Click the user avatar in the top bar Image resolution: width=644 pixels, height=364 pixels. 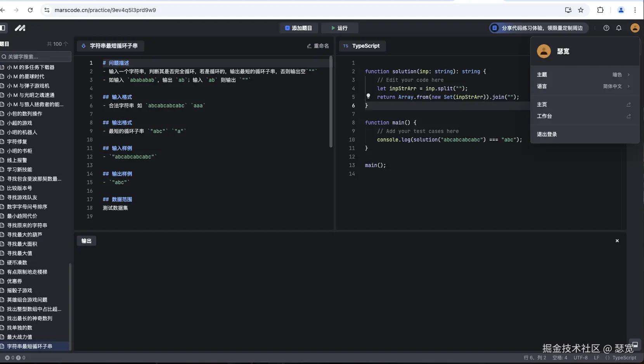click(635, 28)
